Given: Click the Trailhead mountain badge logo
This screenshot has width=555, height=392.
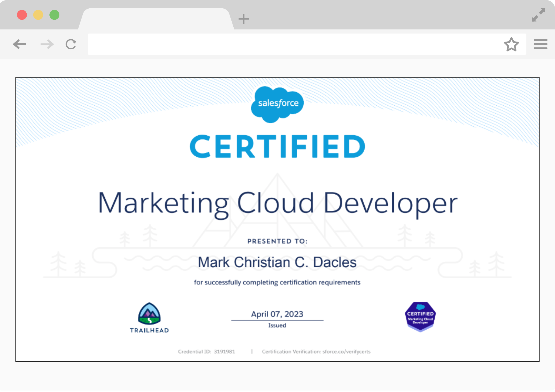Looking at the screenshot, I should coord(149,313).
